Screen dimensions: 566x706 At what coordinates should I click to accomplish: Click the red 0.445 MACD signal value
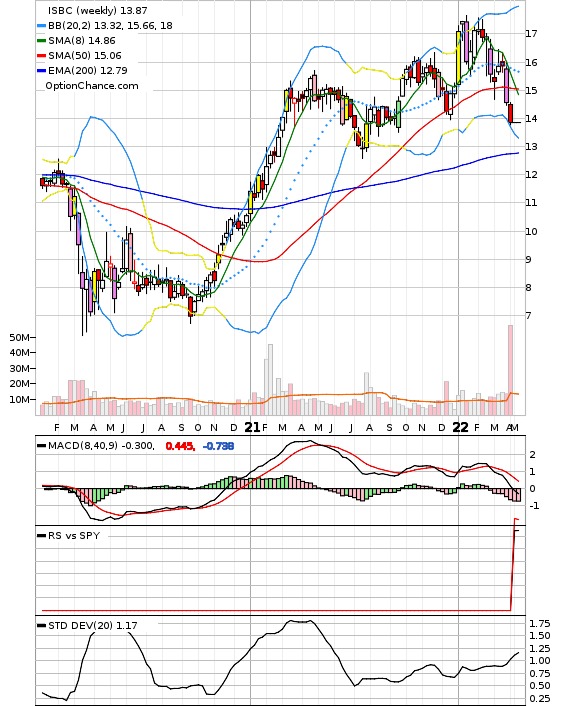coord(180,446)
